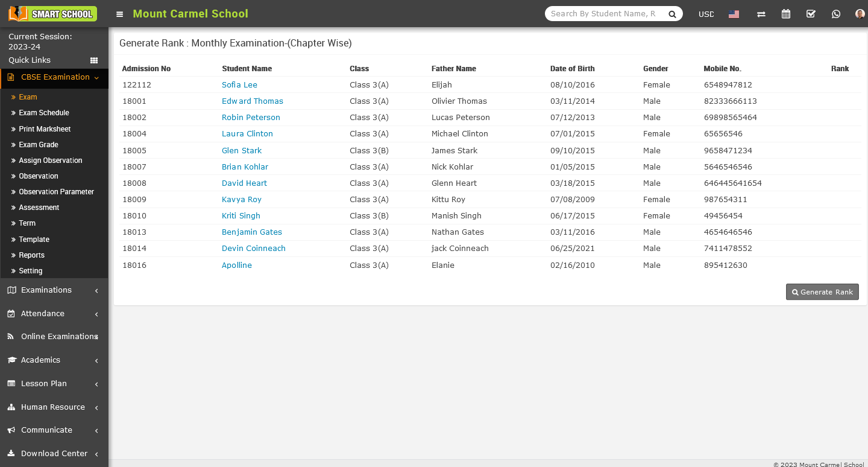868x467 pixels.
Task: Click the Lesson Plan sidebar icon
Action: pos(11,383)
